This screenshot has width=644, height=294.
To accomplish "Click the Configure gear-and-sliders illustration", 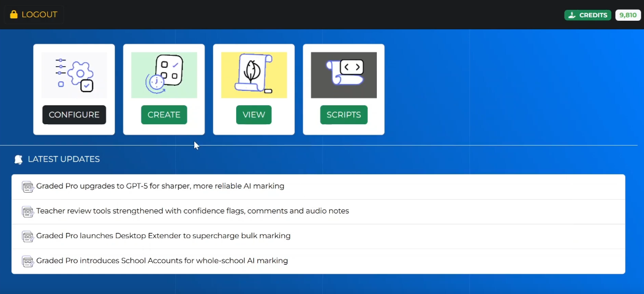I will coord(74,75).
